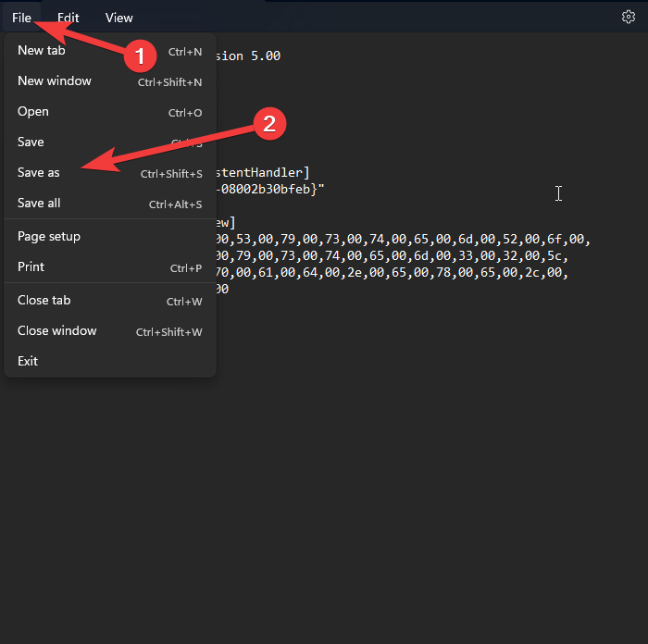Place cursor on the "sion 5.00" line
The image size is (648, 644).
(x=248, y=56)
